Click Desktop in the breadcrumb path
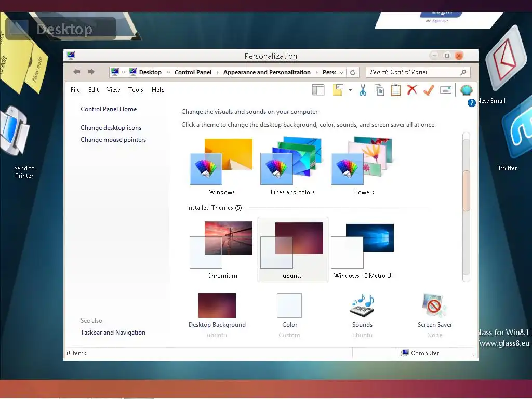 (150, 72)
